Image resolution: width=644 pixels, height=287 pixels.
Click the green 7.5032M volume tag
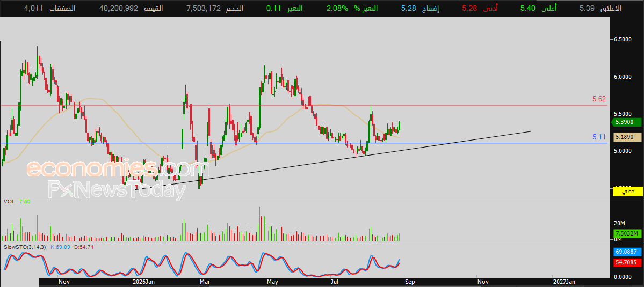pyautogui.click(x=627, y=233)
